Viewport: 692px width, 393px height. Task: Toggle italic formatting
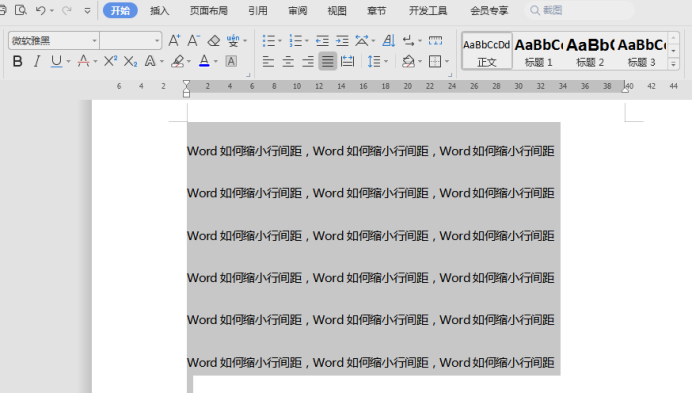[x=37, y=61]
